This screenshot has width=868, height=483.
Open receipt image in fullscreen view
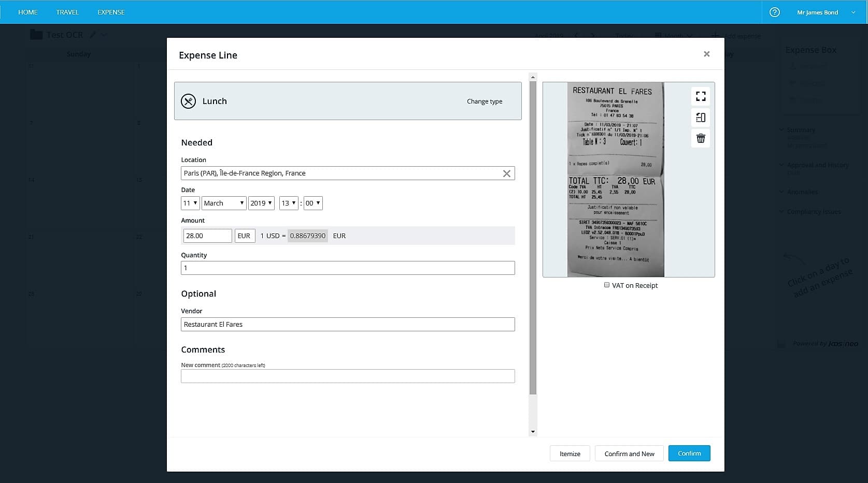(x=701, y=96)
